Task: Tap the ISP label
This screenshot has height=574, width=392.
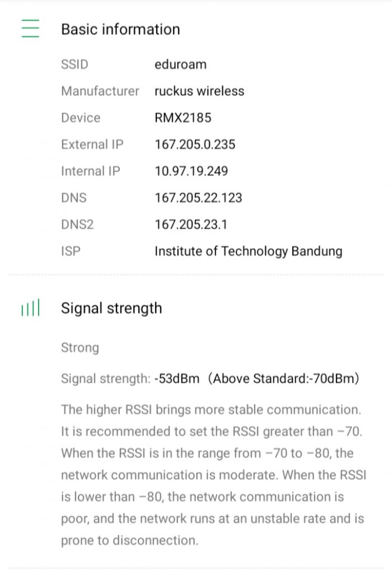Action: tap(71, 251)
